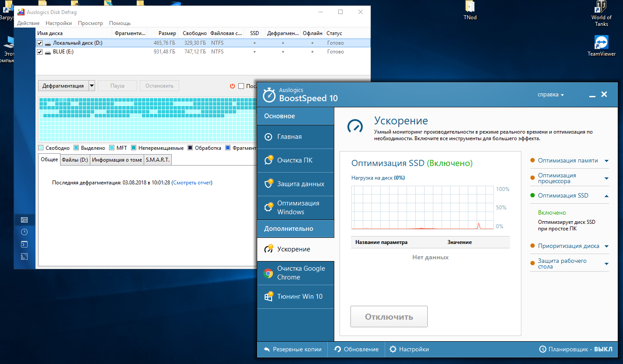Click the red power icon in Disk Defrag
Viewport: 623px width, 364px height.
pyautogui.click(x=232, y=86)
